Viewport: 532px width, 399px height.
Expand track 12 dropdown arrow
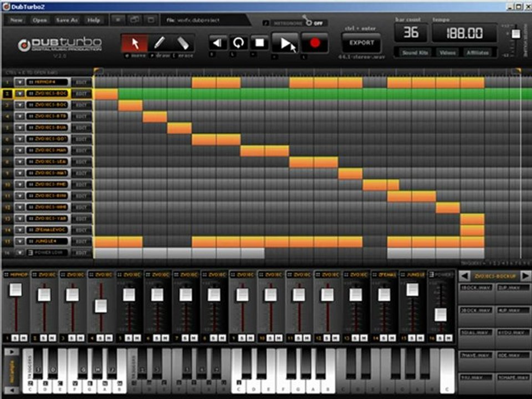click(x=20, y=207)
